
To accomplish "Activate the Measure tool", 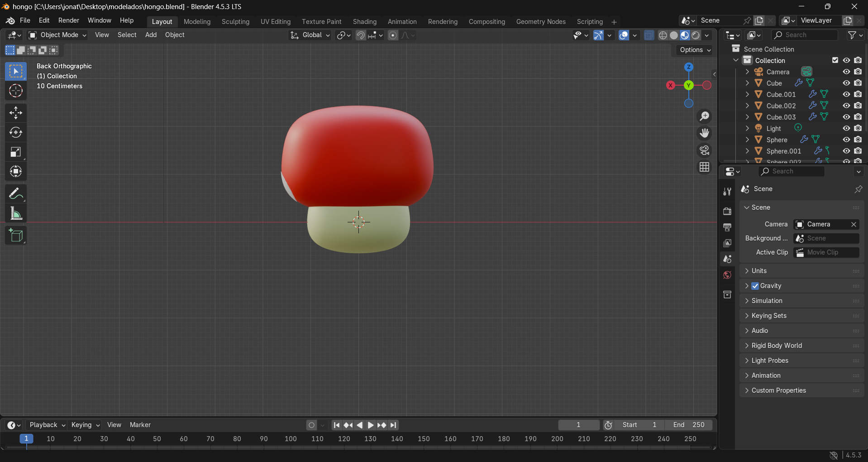I will pos(16,213).
